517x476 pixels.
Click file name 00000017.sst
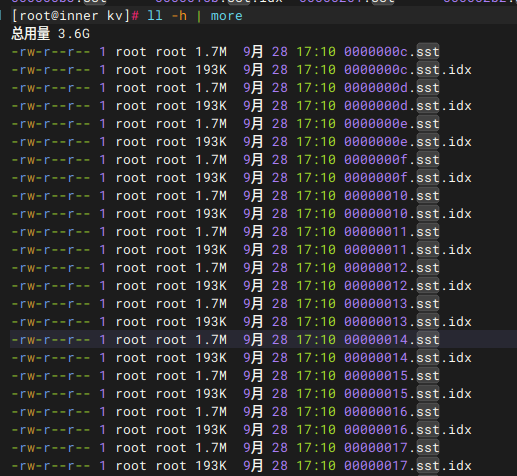(392, 448)
